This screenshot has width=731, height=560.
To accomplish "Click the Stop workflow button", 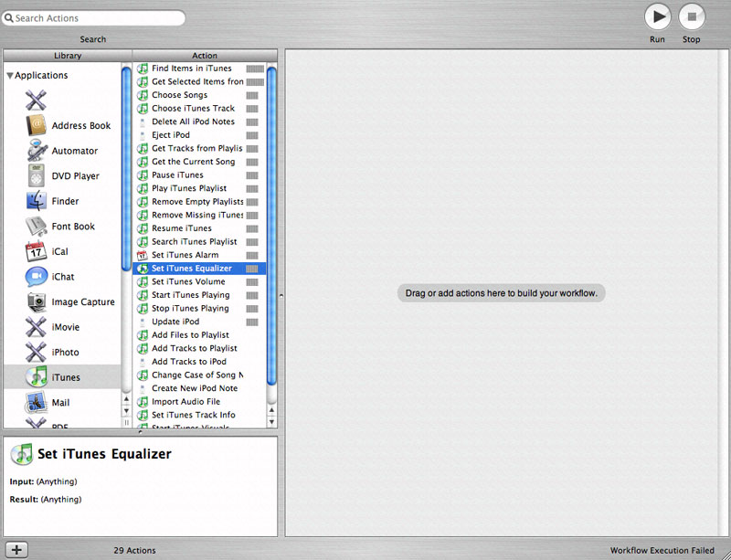I will pos(692,17).
